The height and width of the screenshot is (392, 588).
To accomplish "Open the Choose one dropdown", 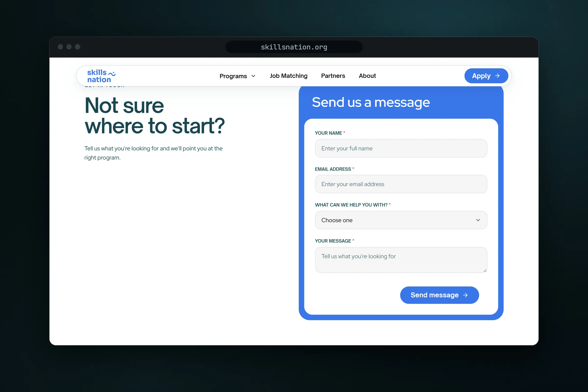I will (401, 220).
